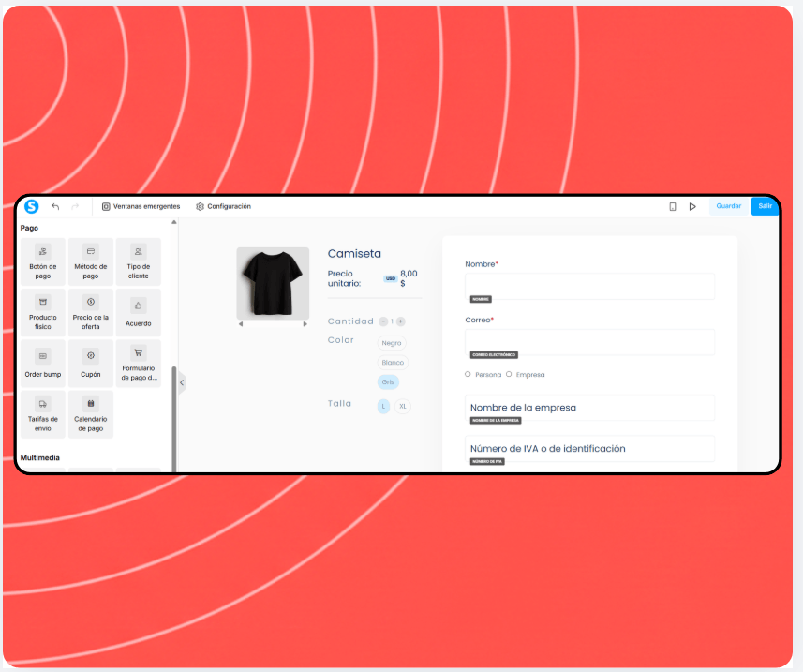The width and height of the screenshot is (803, 672).
Task: Click the USD currency badge
Action: 391,278
